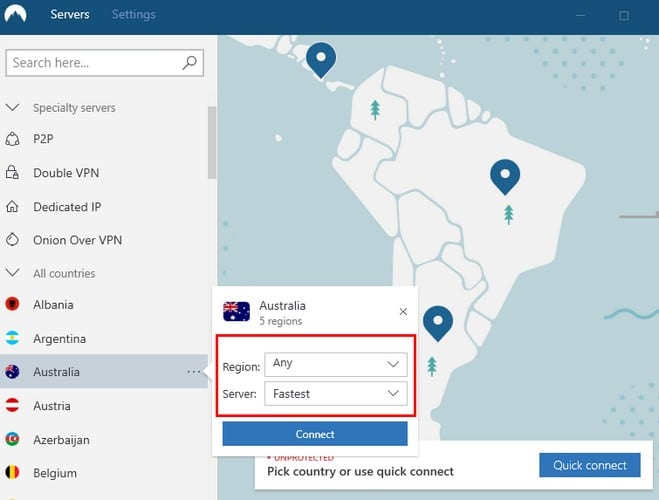Open the Server dropdown set to Fastest
659x500 pixels.
coord(336,394)
